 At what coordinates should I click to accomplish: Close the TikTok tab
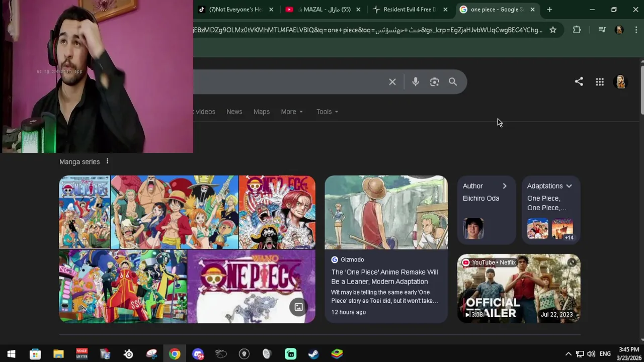point(271,10)
